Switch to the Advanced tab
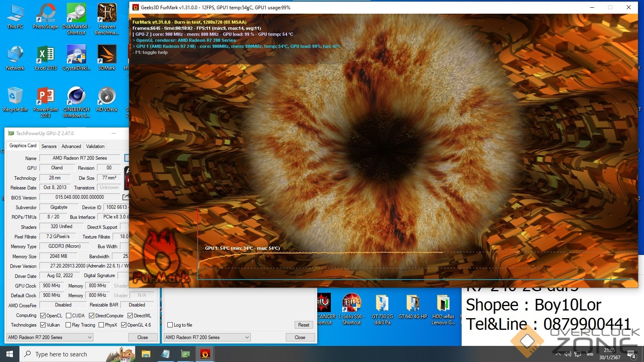 71,146
